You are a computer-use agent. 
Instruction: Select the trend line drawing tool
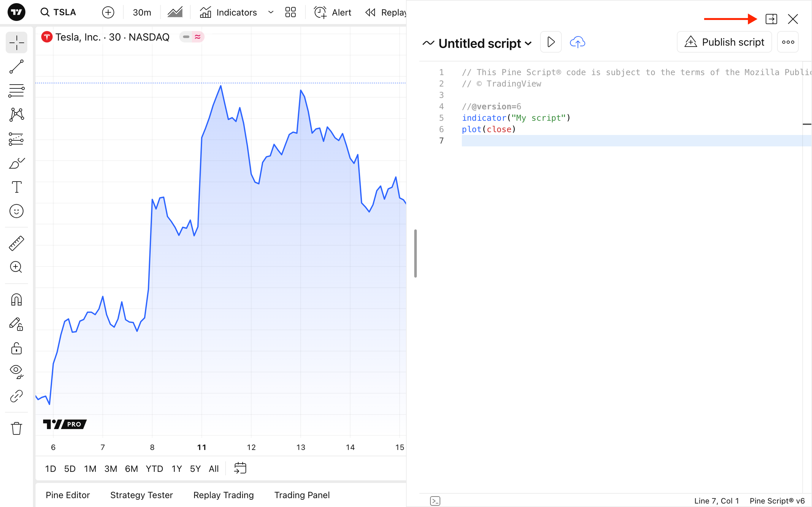(x=16, y=66)
